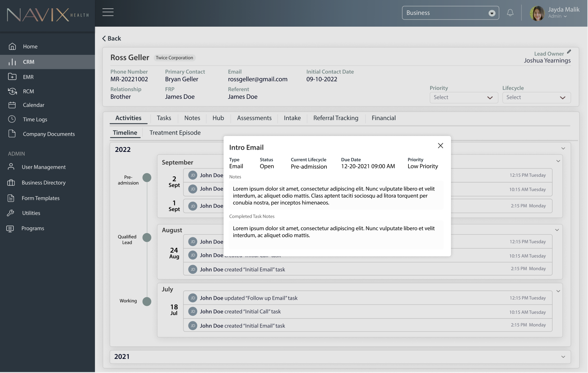Open the CRM section in the sidebar
Viewport: 588px width, 373px height.
pyautogui.click(x=28, y=62)
